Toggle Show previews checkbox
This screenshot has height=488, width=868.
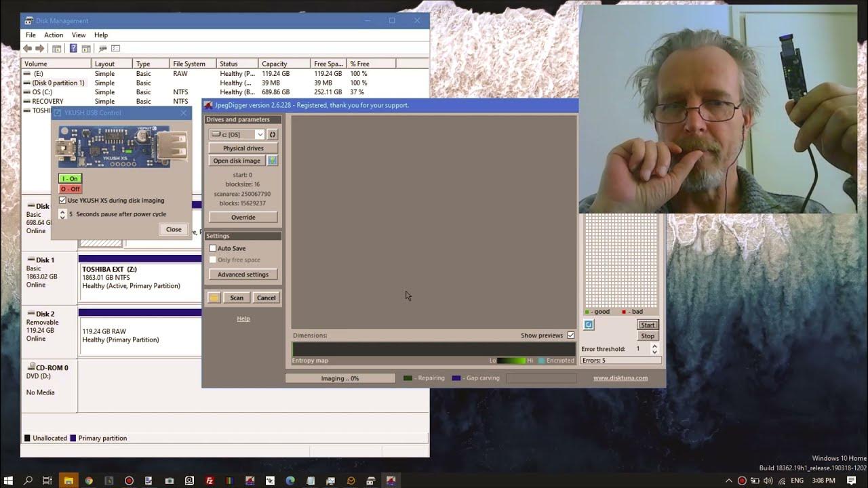[570, 335]
